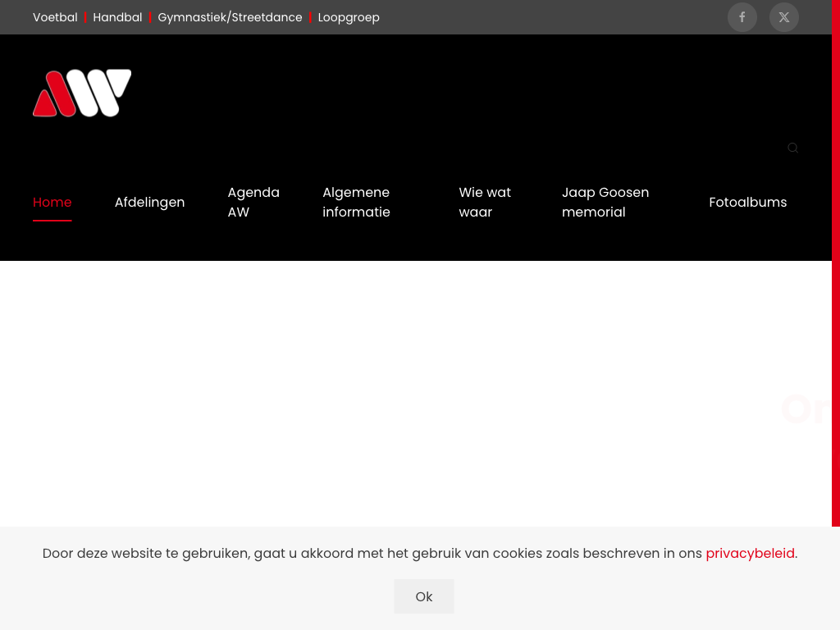Image resolution: width=840 pixels, height=630 pixels.
Task: Expand the Algemene informatie menu
Action: 356,202
